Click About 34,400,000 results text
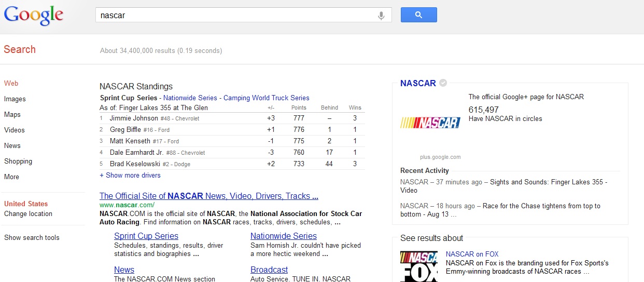 (x=161, y=50)
